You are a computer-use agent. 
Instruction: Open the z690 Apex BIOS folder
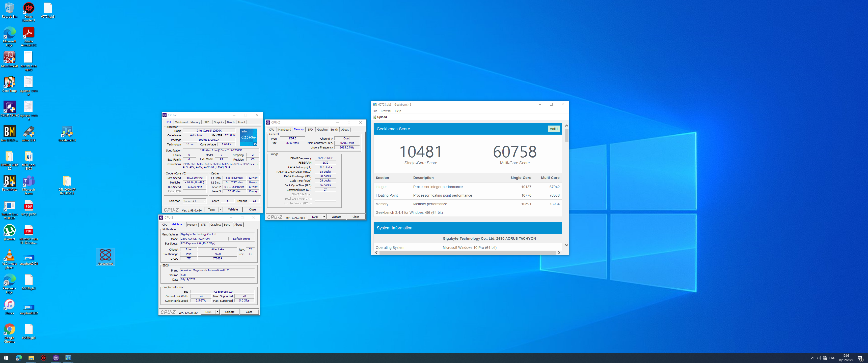click(x=29, y=160)
